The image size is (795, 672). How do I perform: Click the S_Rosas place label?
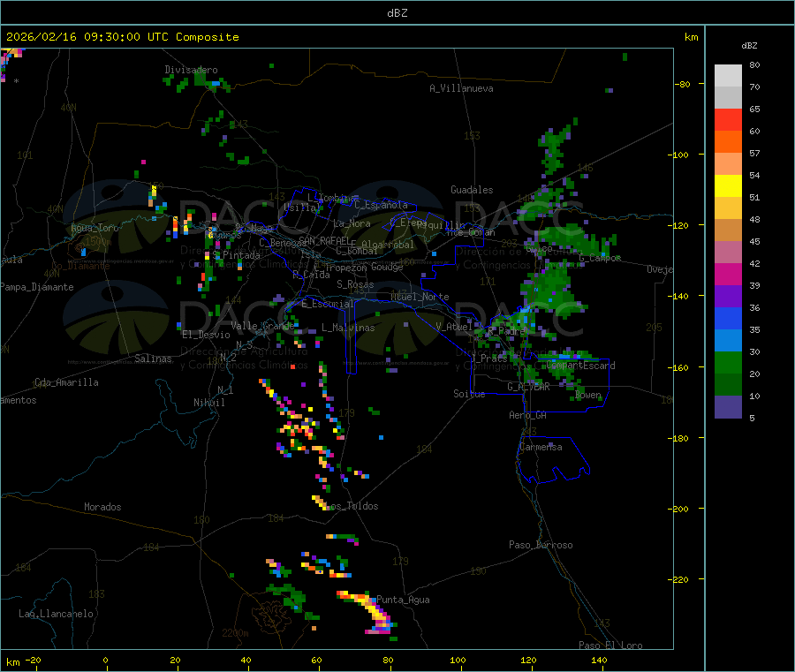(355, 284)
